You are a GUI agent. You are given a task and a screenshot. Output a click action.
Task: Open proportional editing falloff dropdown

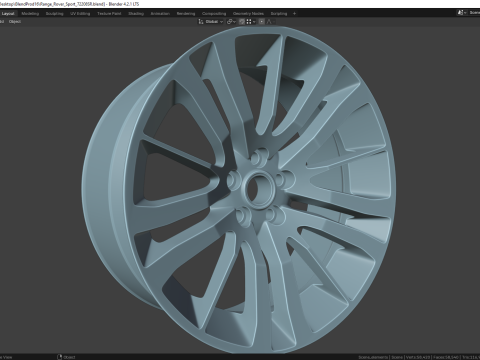[x=271, y=22]
